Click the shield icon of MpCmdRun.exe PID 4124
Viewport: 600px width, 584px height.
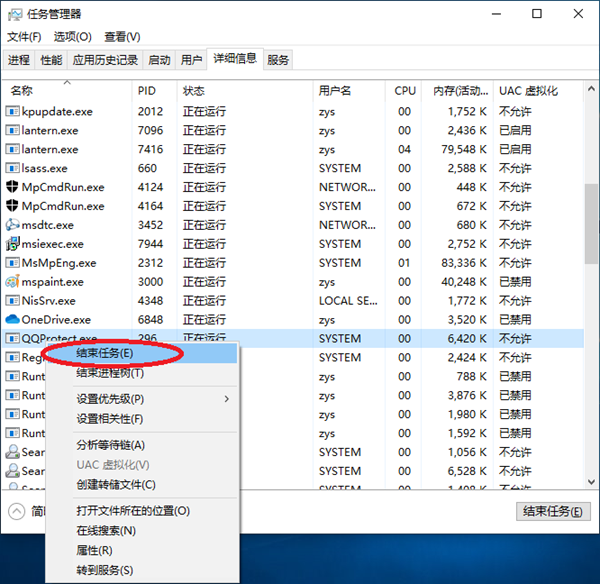click(x=12, y=187)
